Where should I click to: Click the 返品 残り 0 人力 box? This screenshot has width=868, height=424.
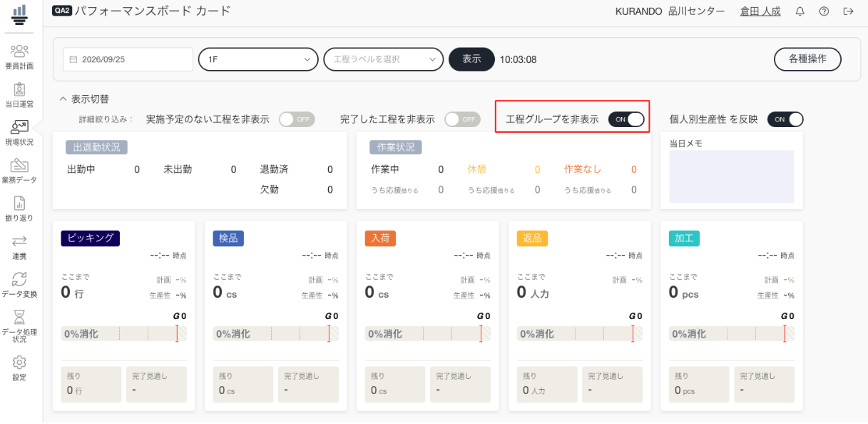tap(547, 385)
